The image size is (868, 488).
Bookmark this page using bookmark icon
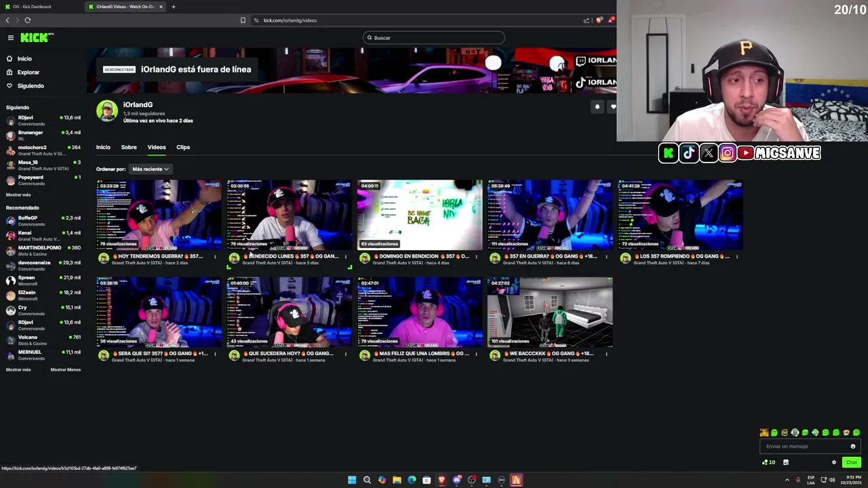(243, 20)
